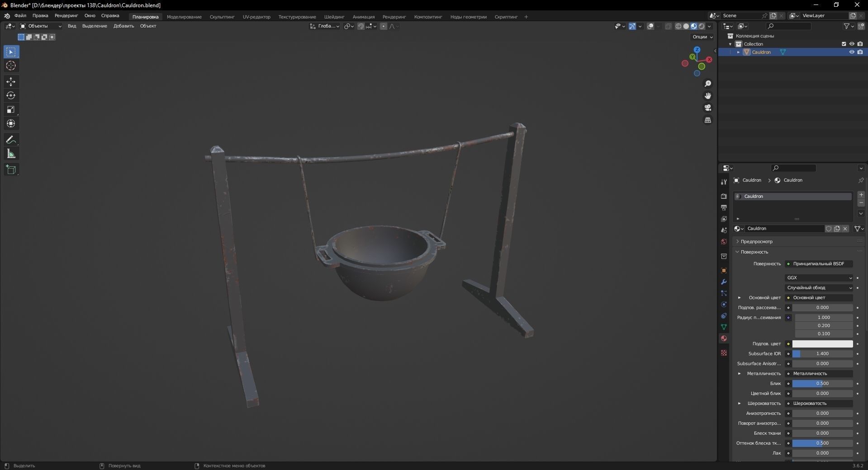Viewport: 868px width, 470px height.
Task: Switch to the 'Шейдинг' workspace tab
Action: click(334, 17)
